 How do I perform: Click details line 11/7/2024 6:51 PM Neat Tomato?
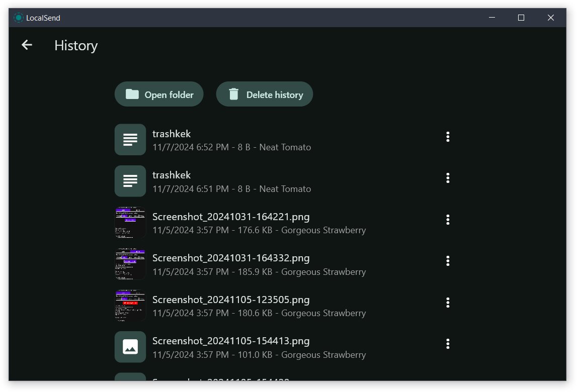coord(232,189)
